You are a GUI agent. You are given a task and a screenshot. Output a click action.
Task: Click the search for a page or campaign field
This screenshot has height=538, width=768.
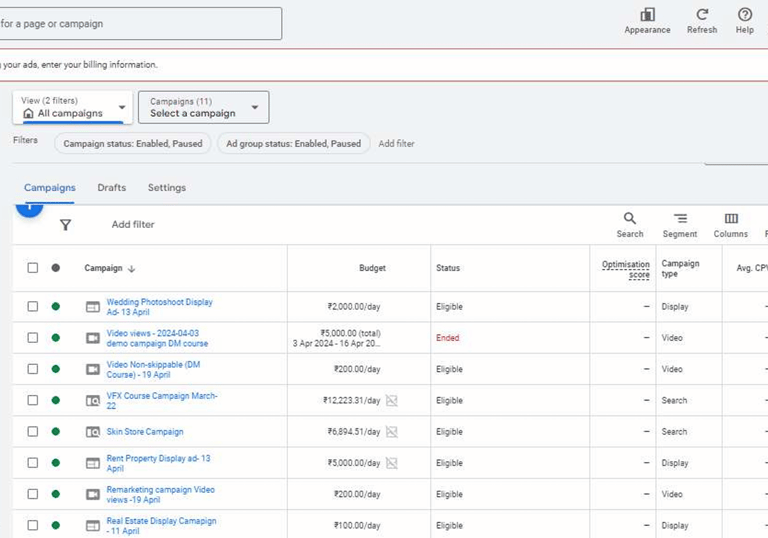point(140,24)
